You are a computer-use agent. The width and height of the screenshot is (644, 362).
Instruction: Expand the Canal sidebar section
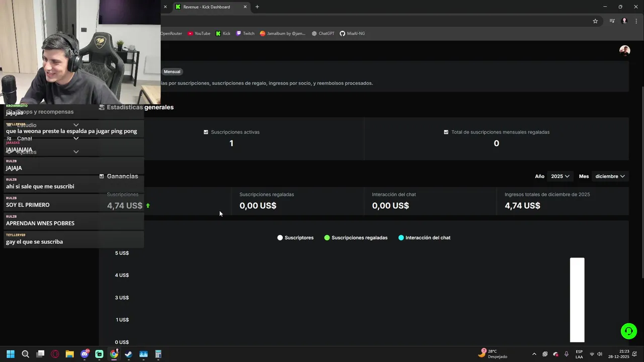[x=76, y=138]
